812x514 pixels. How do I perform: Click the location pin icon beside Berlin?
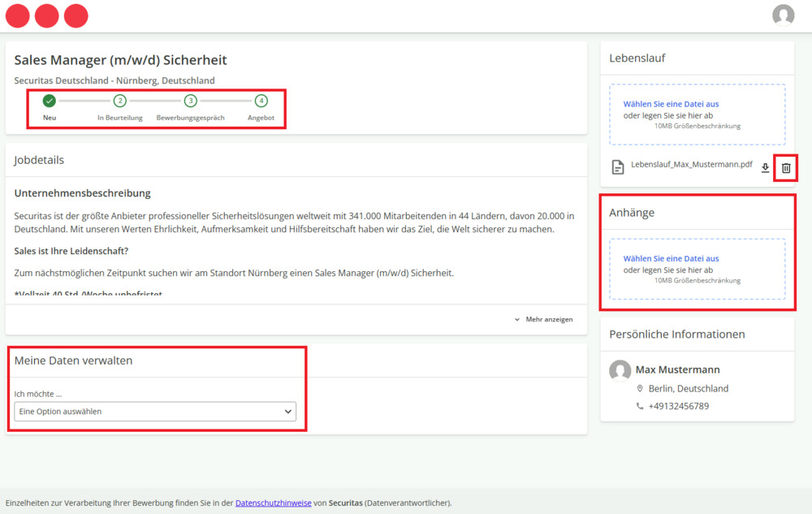[640, 389]
